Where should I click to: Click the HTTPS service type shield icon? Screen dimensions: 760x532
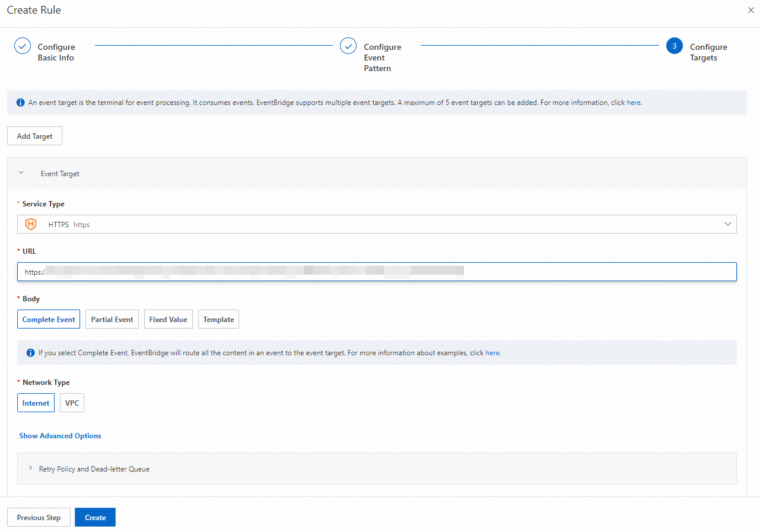click(31, 224)
